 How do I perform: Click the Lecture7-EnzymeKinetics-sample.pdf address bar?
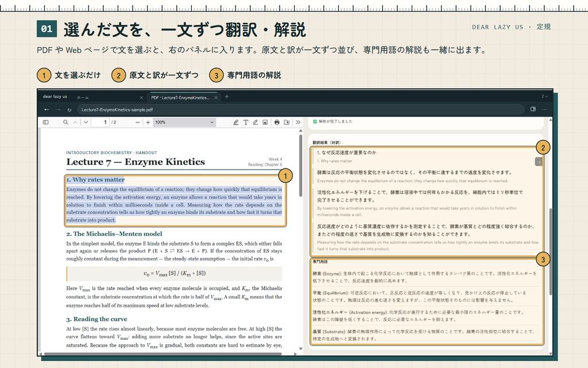click(x=301, y=110)
